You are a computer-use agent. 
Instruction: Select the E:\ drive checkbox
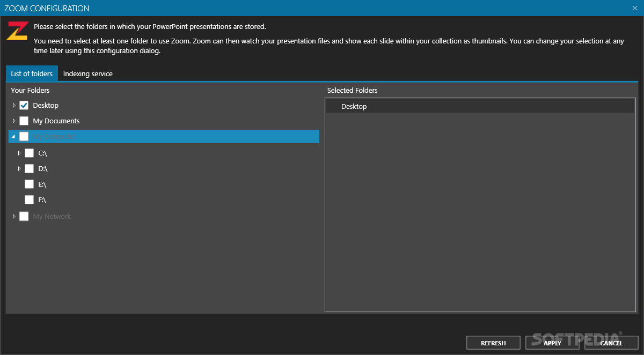tap(30, 184)
